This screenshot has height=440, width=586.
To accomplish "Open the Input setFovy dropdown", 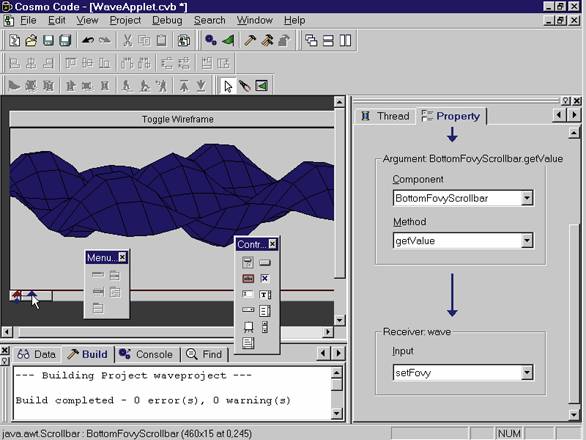I will pos(527,372).
